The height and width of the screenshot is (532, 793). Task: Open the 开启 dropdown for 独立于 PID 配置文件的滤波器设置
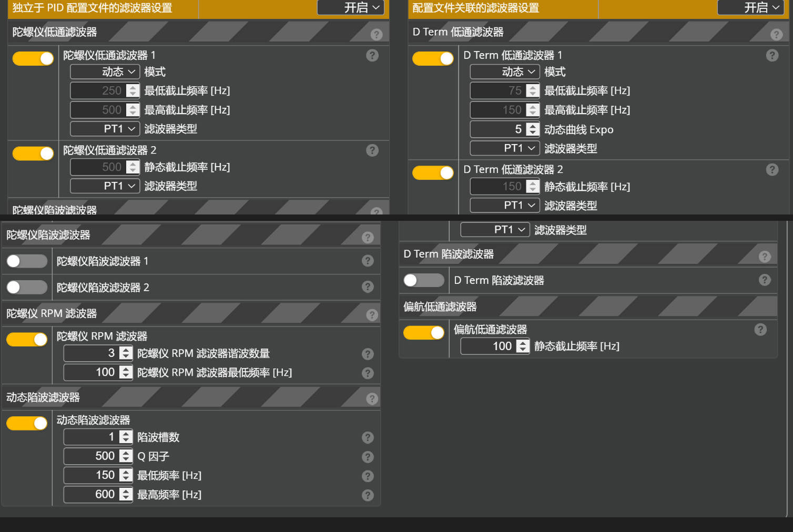pyautogui.click(x=350, y=7)
